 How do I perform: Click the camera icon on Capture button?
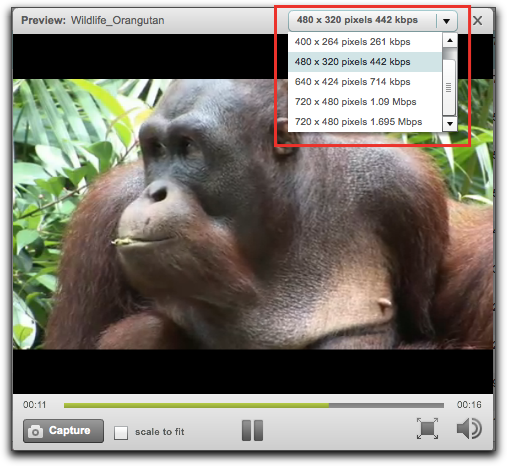[x=35, y=431]
